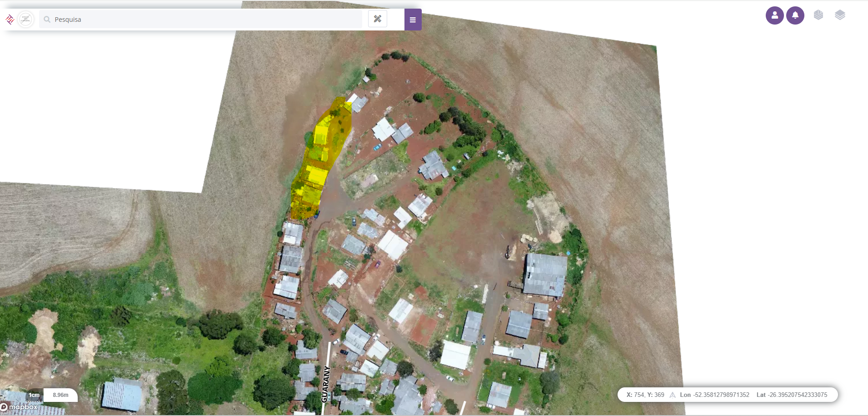Select the yellow highlighted parcel

coord(321,159)
